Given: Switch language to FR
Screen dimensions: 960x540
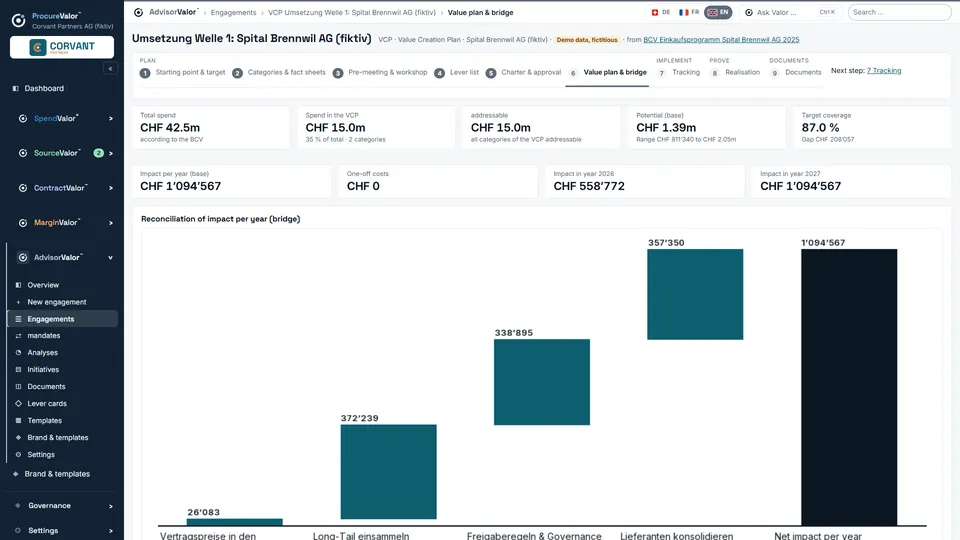Looking at the screenshot, I should 689,12.
